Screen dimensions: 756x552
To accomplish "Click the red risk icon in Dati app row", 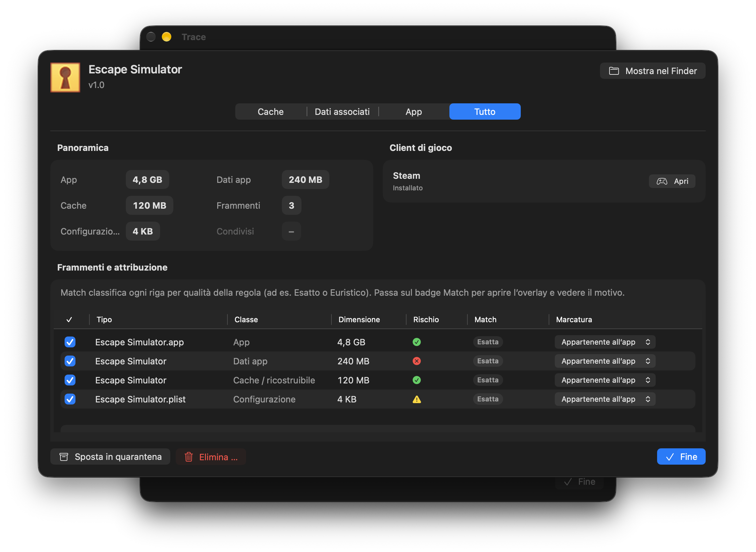I will pos(416,361).
